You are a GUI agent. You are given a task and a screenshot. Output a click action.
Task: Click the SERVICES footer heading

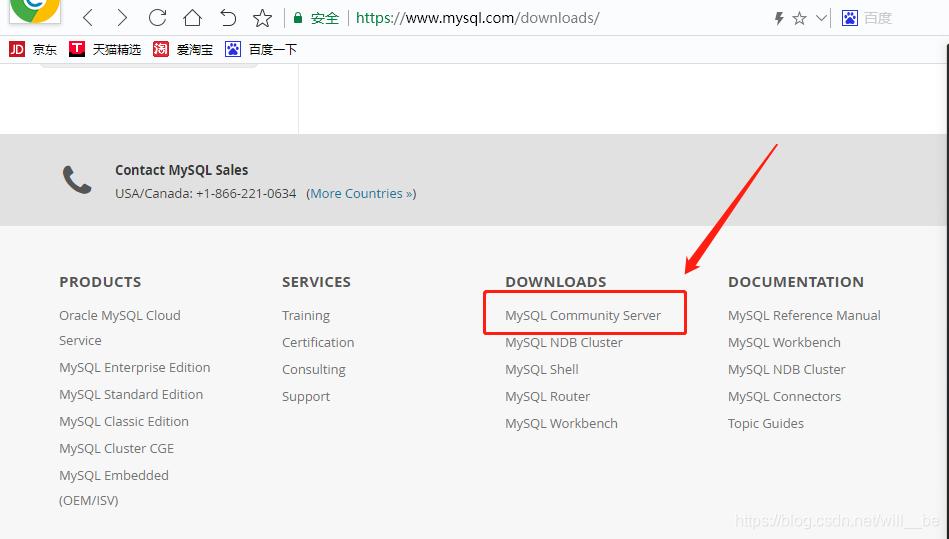tap(316, 282)
